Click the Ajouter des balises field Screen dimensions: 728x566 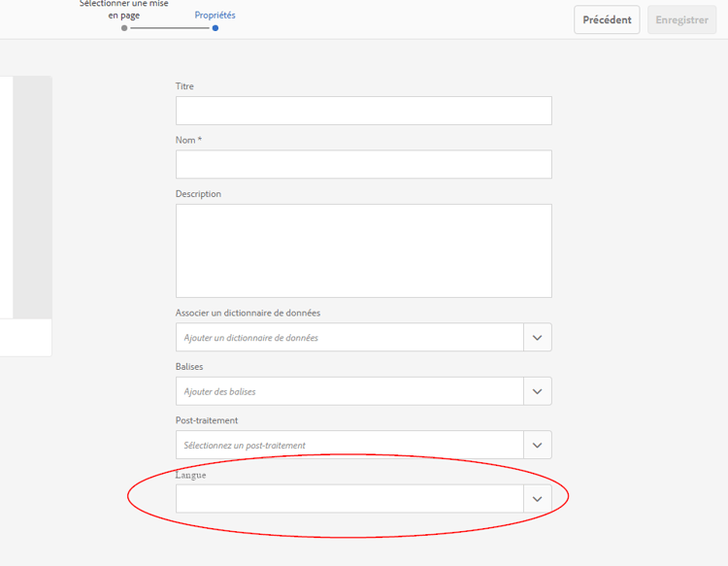[x=349, y=391]
